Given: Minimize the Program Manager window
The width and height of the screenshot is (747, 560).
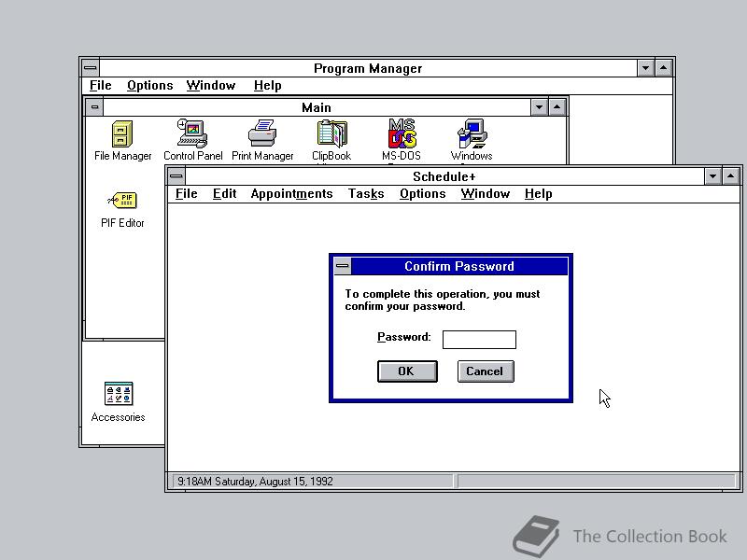Looking at the screenshot, I should [645, 68].
